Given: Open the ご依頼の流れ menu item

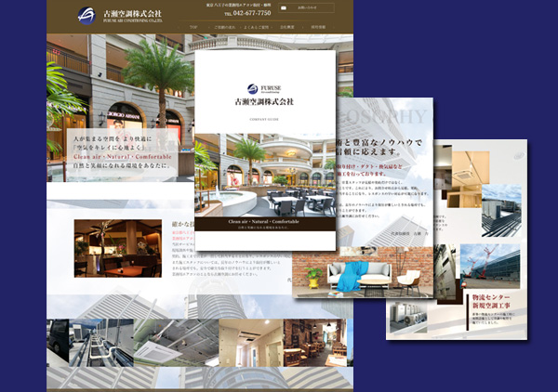Looking at the screenshot, I should tap(225, 27).
